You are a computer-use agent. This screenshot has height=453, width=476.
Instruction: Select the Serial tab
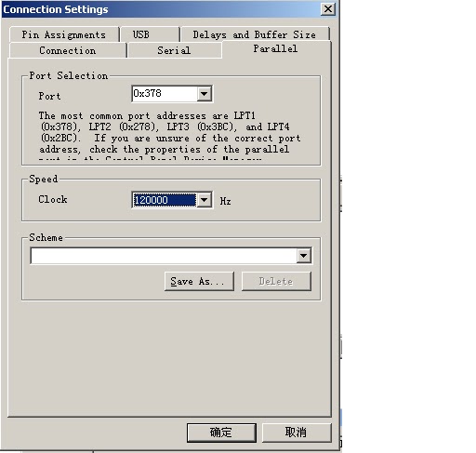pyautogui.click(x=174, y=50)
